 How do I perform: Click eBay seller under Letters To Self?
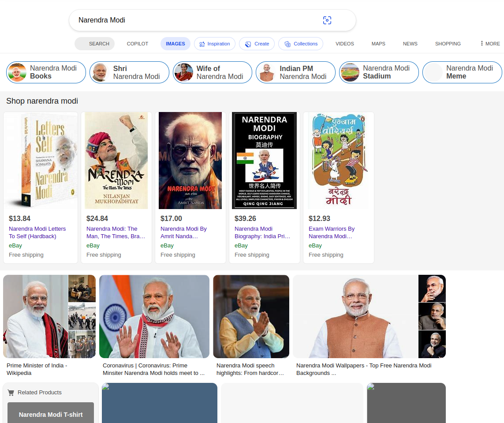[x=15, y=246]
